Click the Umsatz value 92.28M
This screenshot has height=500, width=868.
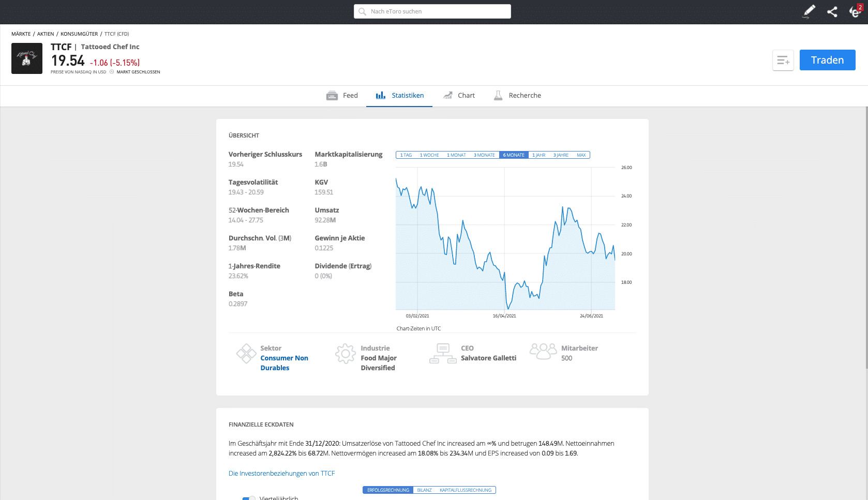point(325,220)
